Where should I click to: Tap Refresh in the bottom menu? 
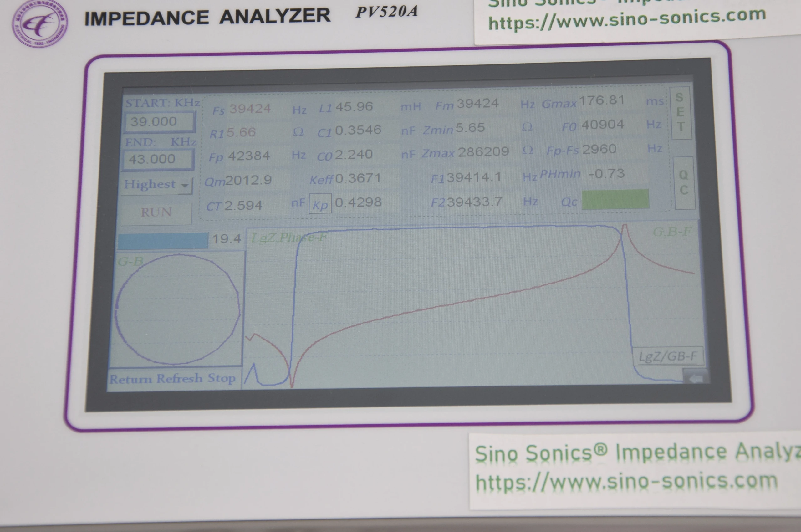coord(179,378)
